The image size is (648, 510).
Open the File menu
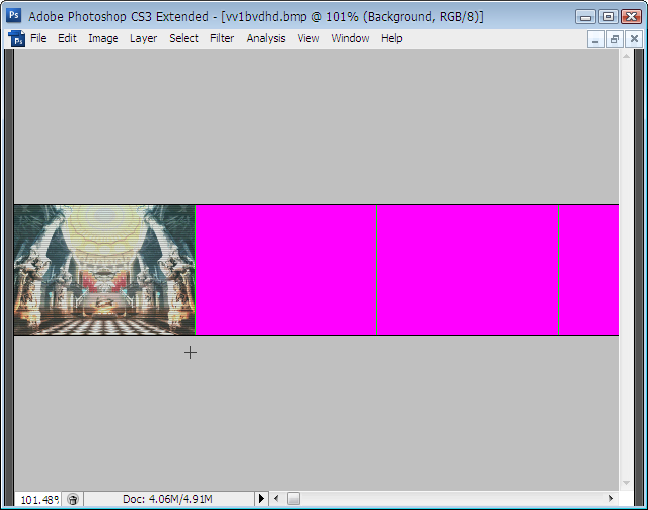click(x=38, y=38)
